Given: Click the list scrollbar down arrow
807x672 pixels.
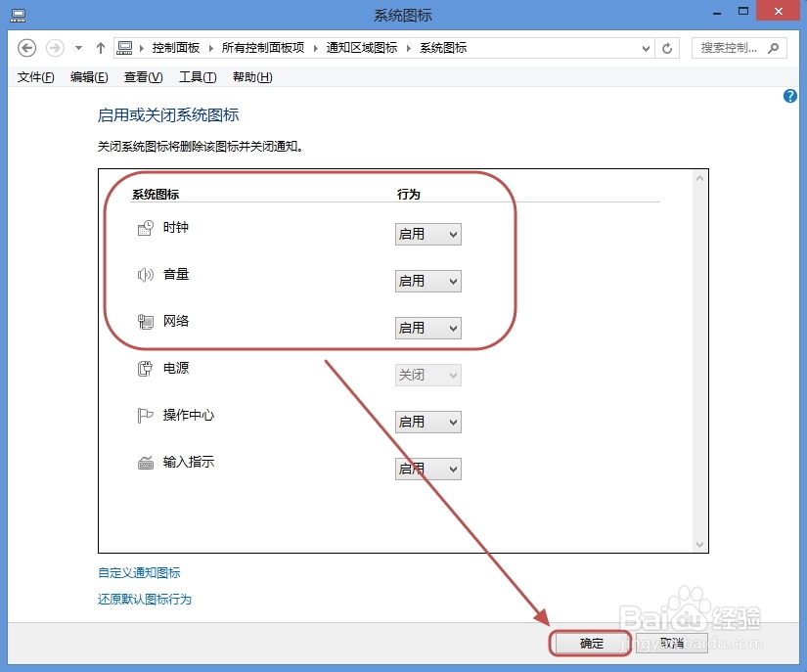Looking at the screenshot, I should pyautogui.click(x=699, y=545).
